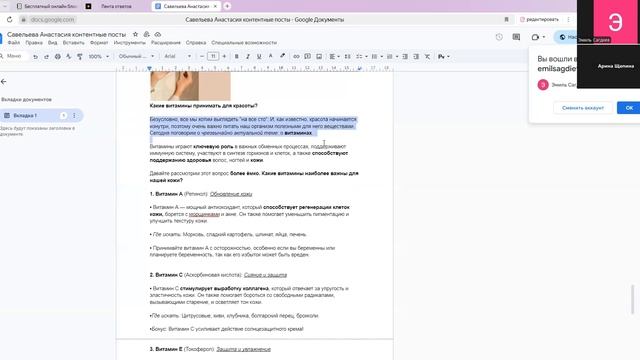The width and height of the screenshot is (640, 360).
Task: Reload the page in the browser
Action: (x=9, y=19)
